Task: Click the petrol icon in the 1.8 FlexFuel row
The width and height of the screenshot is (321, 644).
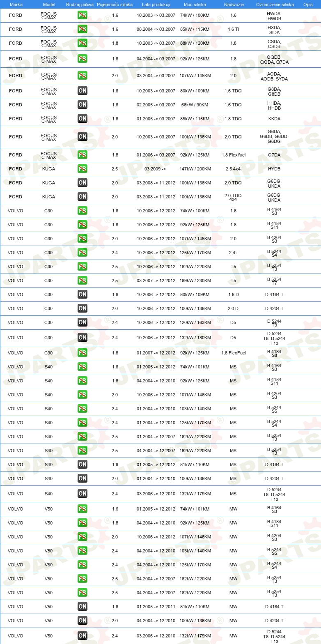Action: (83, 353)
